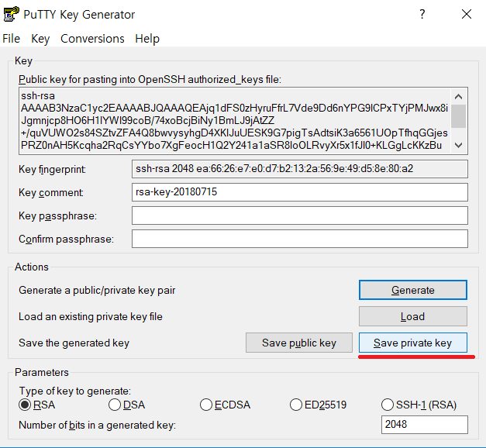Viewport: 486px width, 448px height.
Task: Click the Key fingerprint field
Action: (300, 169)
